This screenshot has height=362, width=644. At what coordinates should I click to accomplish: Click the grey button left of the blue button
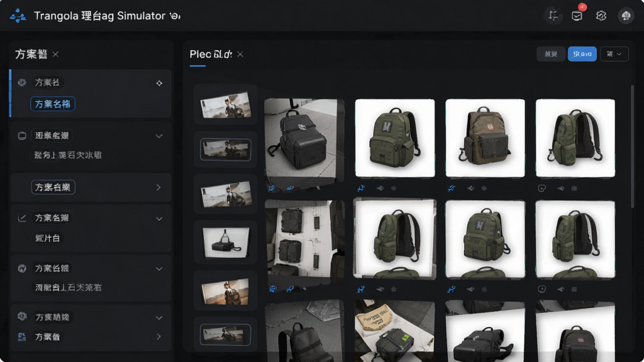[x=550, y=54]
